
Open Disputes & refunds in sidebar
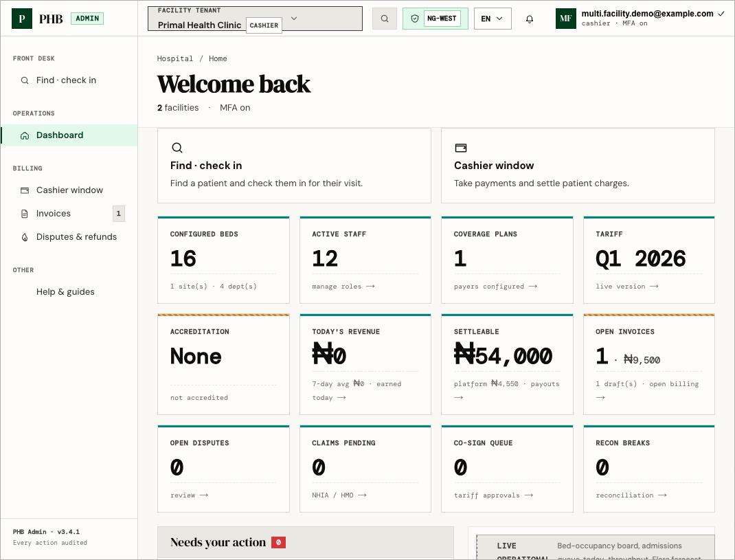click(69, 237)
